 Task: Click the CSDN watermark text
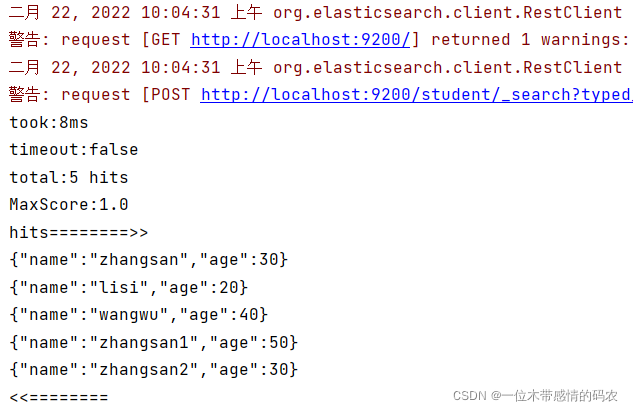[x=535, y=396]
